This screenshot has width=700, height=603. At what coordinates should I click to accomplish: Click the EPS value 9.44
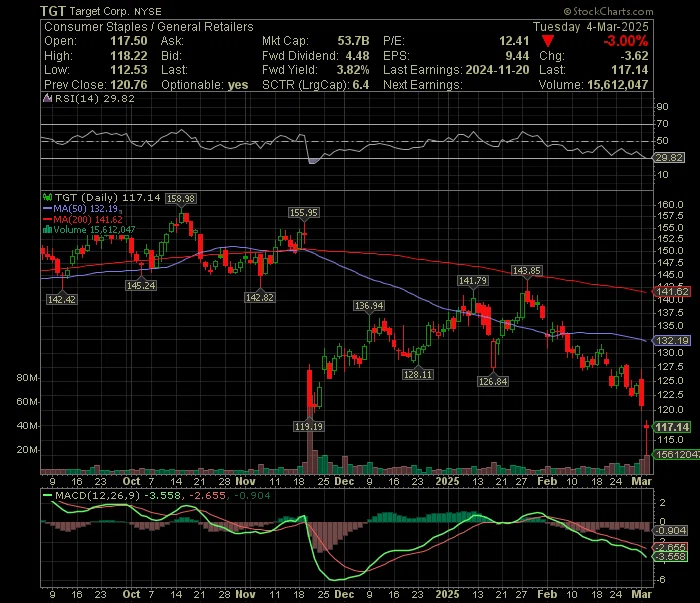pyautogui.click(x=517, y=56)
